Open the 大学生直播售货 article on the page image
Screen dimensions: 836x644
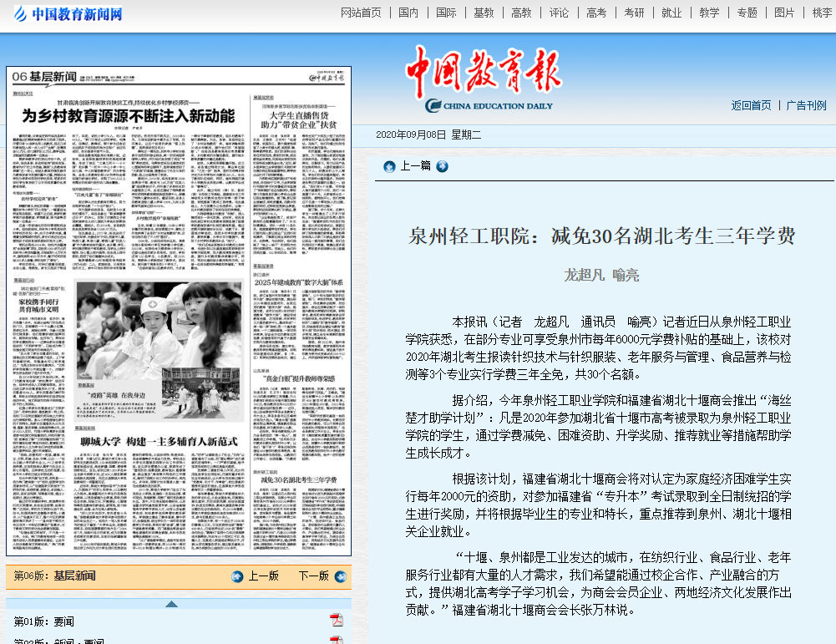coord(298,120)
